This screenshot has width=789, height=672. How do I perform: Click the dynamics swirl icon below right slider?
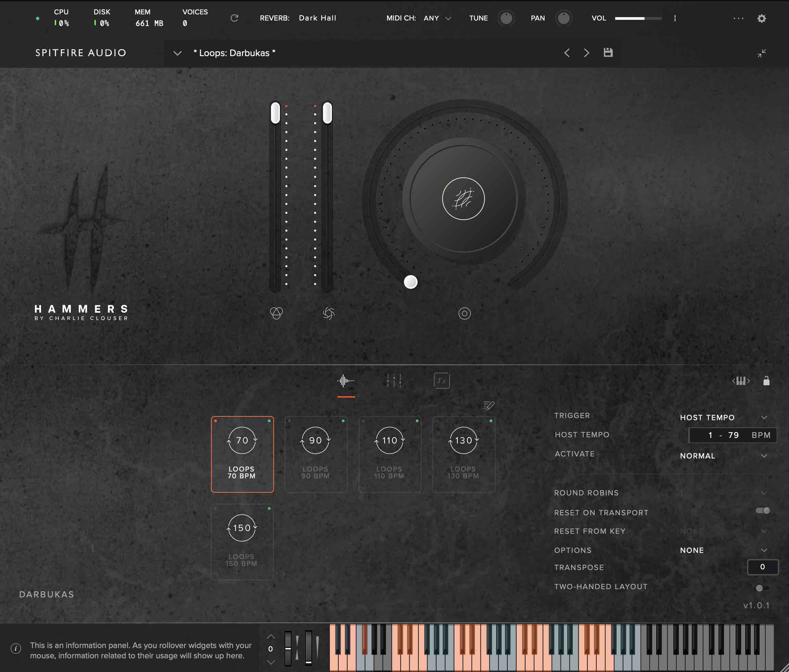[328, 313]
